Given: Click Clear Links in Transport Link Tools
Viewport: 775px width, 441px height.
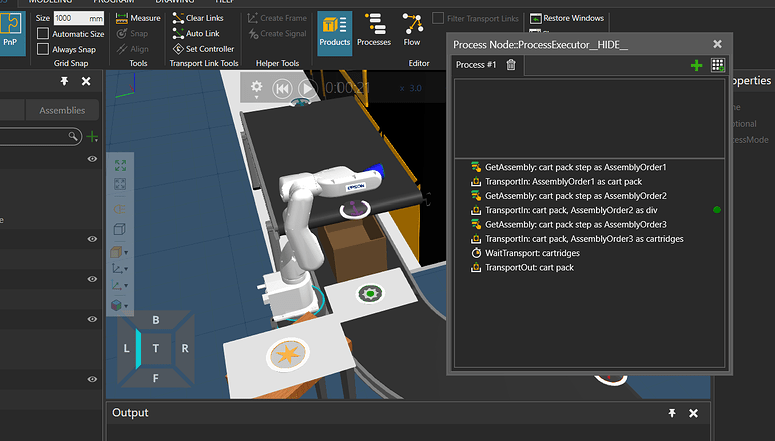Looking at the screenshot, I should [198, 18].
